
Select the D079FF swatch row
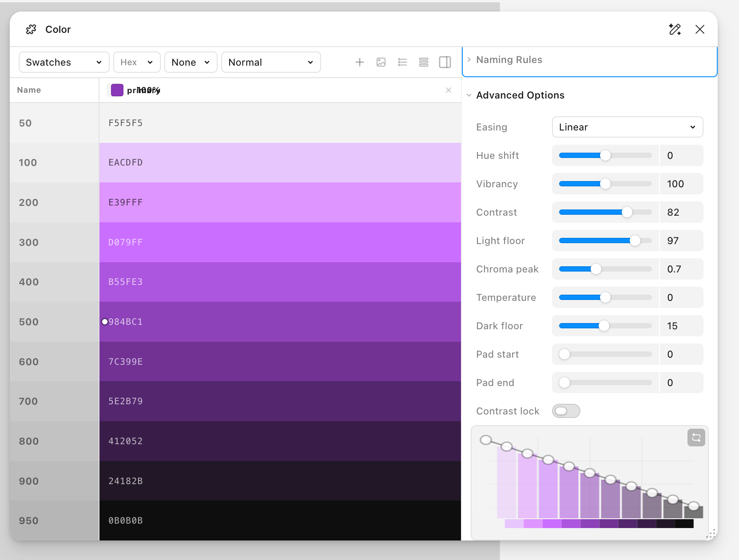280,242
